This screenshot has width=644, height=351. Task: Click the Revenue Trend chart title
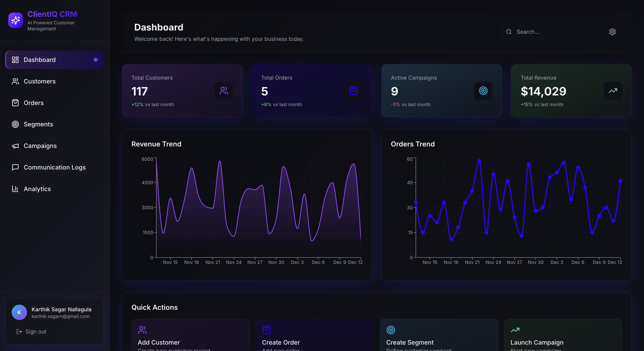156,144
